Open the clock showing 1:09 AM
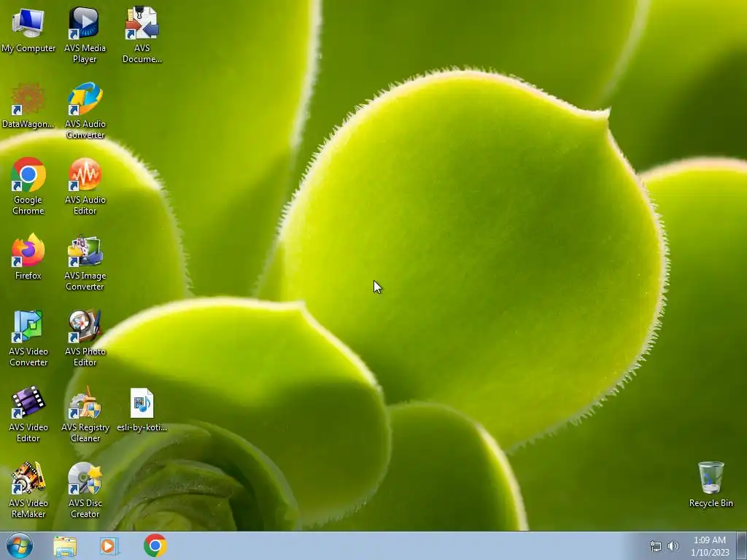 [710, 546]
